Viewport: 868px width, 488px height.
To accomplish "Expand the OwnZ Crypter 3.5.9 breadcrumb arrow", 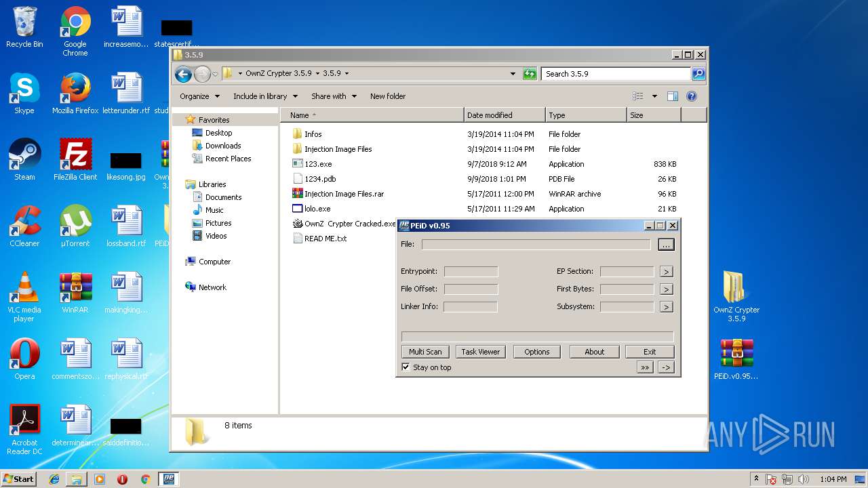I will tap(317, 73).
